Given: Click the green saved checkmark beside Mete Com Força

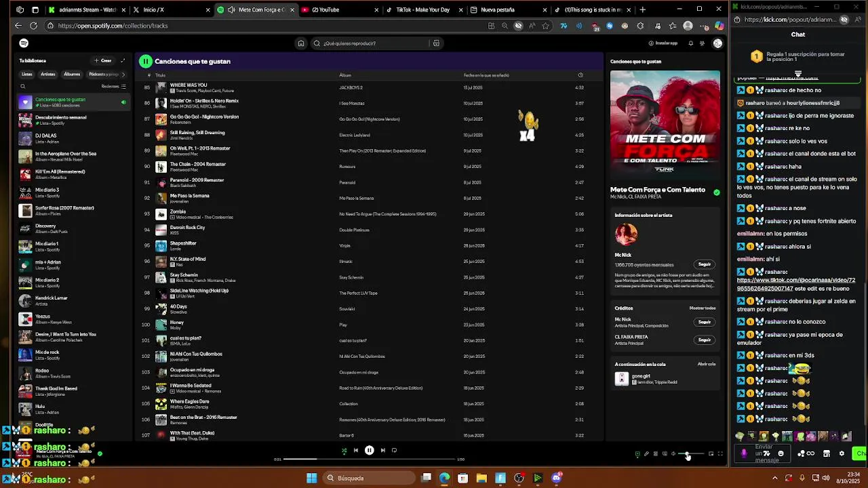Looking at the screenshot, I should (x=716, y=192).
